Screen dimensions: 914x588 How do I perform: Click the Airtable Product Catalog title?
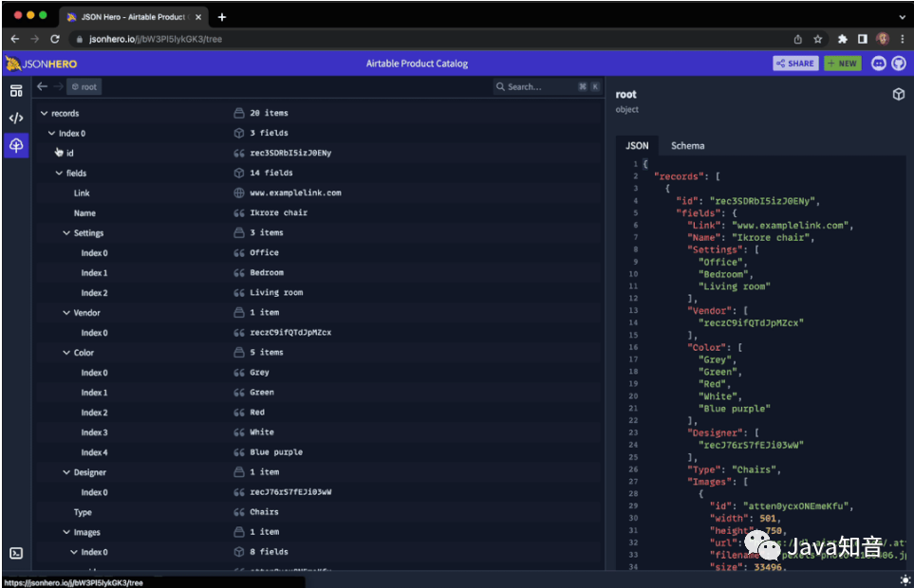417,64
